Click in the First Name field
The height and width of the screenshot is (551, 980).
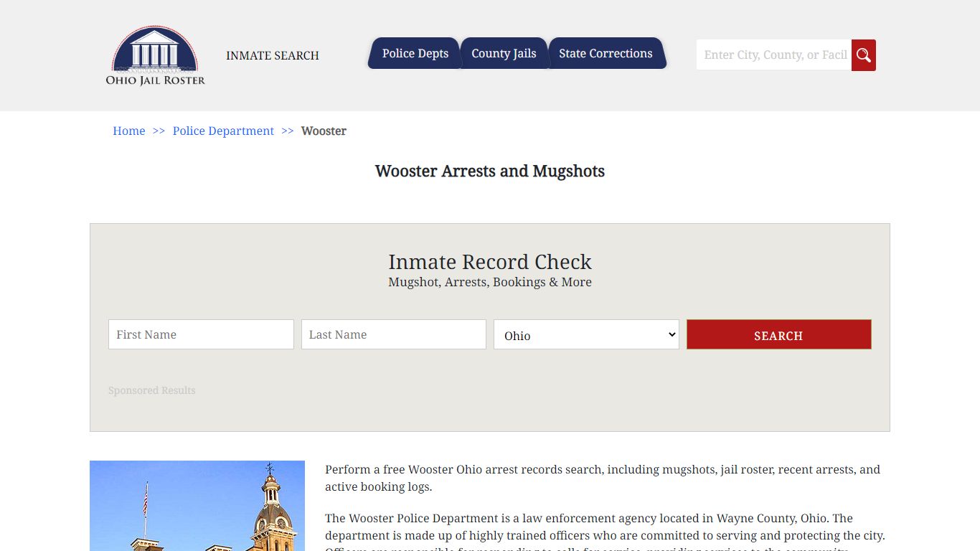(201, 334)
